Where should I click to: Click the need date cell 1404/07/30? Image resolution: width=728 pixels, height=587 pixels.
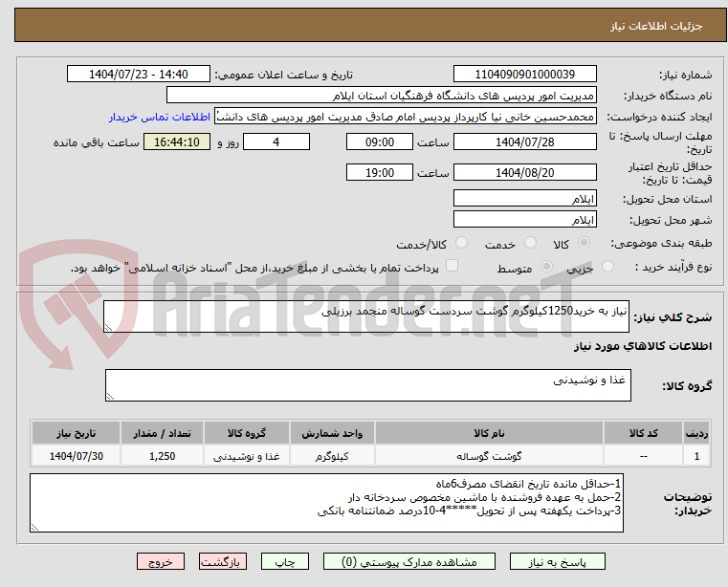coord(77,456)
